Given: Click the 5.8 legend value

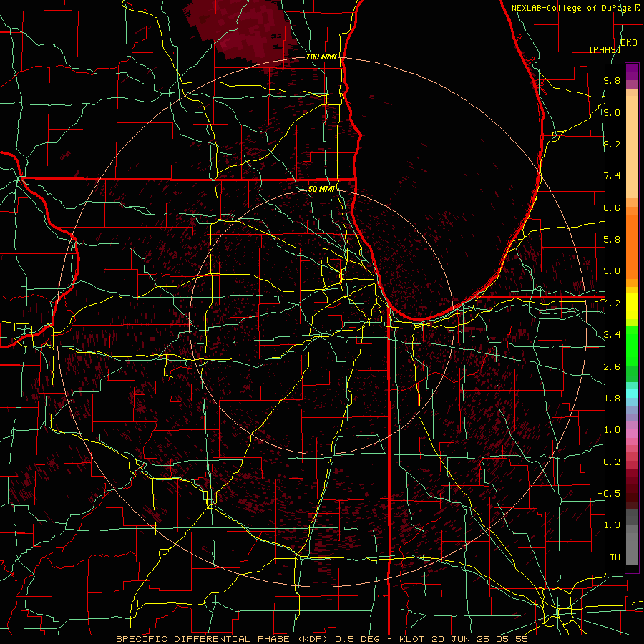Looking at the screenshot, I should pos(612,240).
